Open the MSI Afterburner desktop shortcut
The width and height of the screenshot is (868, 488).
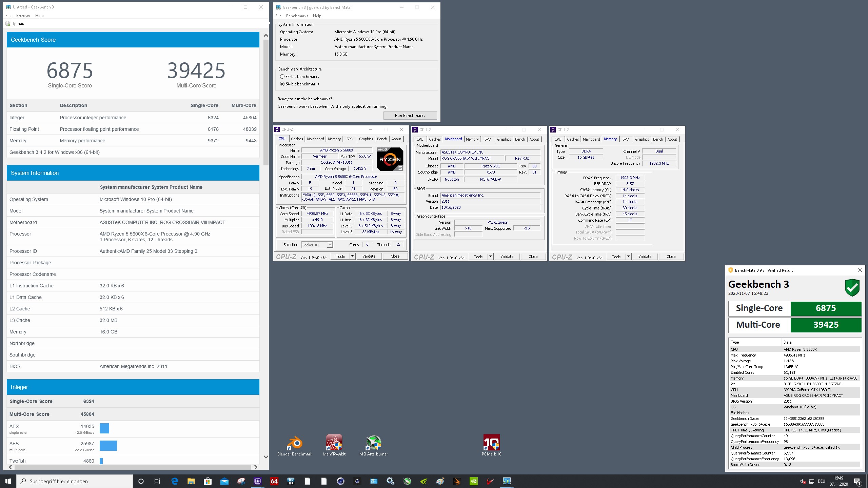(x=373, y=445)
